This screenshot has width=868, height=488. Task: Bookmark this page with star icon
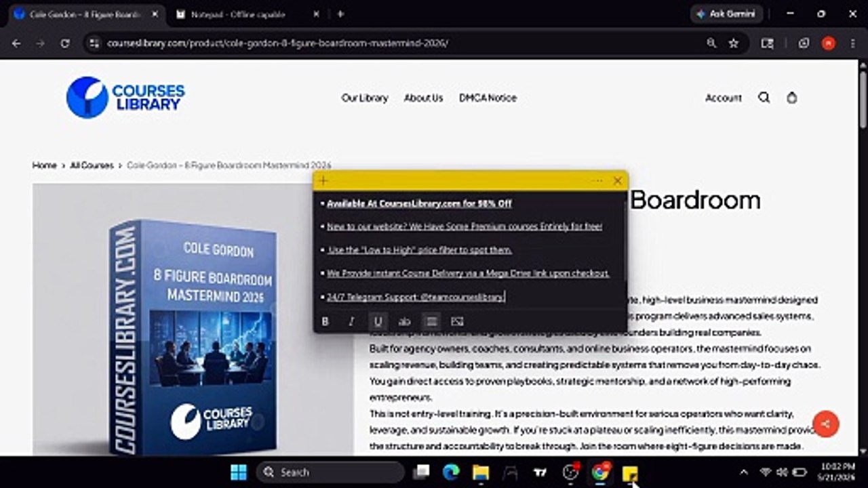pyautogui.click(x=733, y=43)
